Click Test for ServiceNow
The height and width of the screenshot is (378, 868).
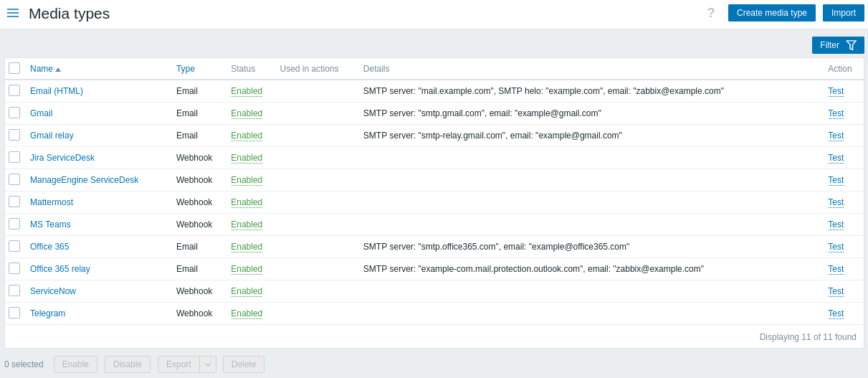[x=836, y=291]
